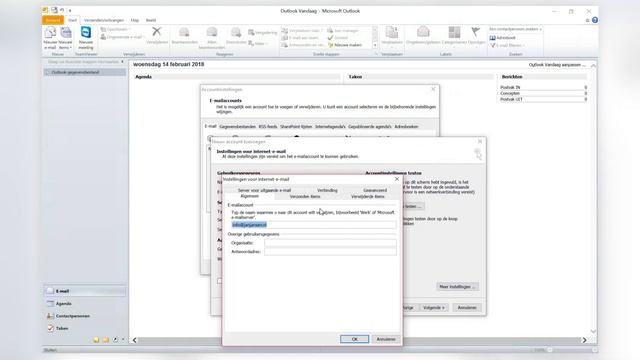This screenshot has height=360, width=640.
Task: Open the Verzonden items tab
Action: 305,197
